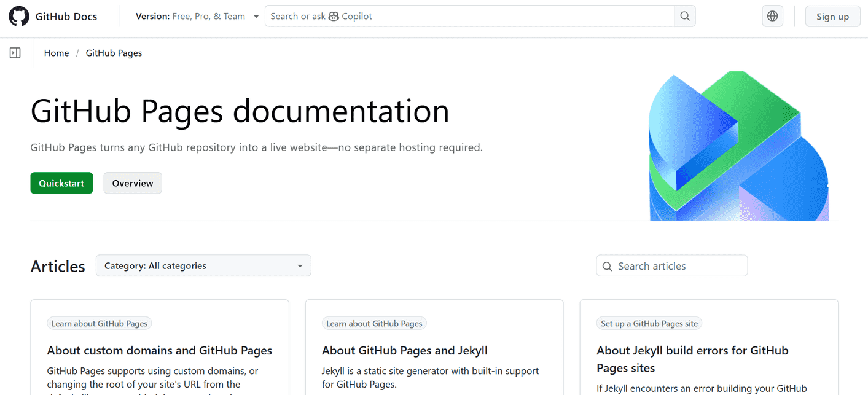868x395 pixels.
Task: Click the GitHub Octocat logo icon
Action: click(x=19, y=17)
